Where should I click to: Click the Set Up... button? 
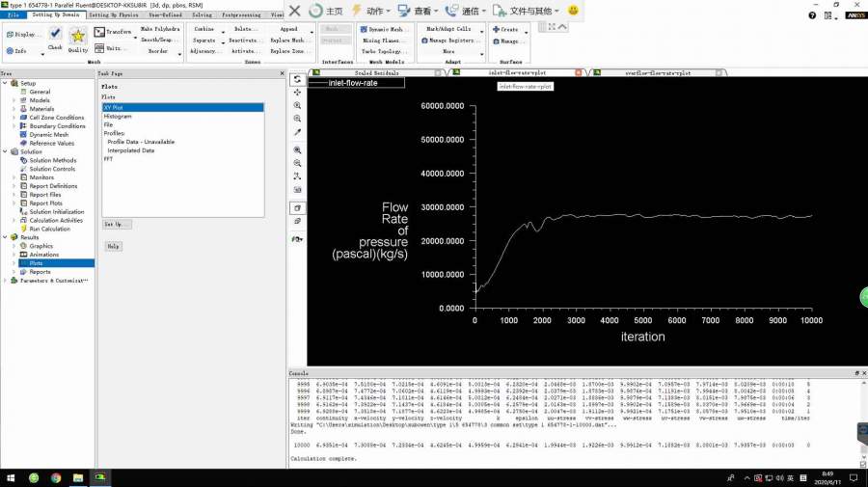[117, 224]
